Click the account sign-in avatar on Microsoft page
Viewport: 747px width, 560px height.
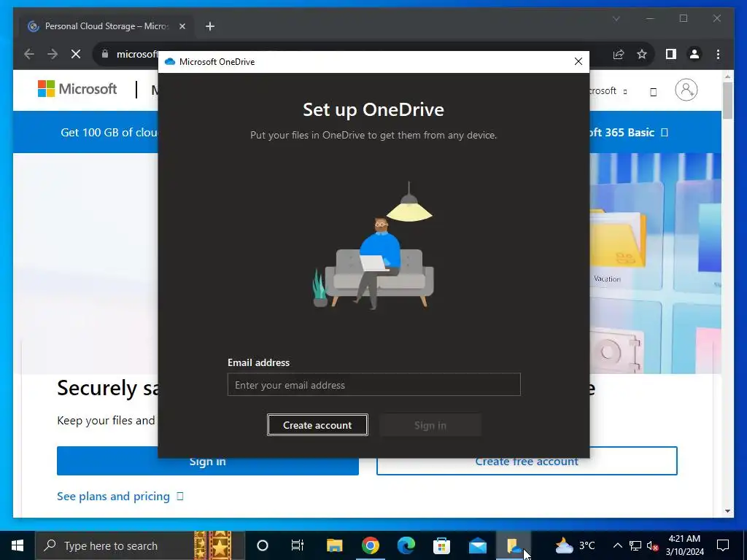point(686,90)
